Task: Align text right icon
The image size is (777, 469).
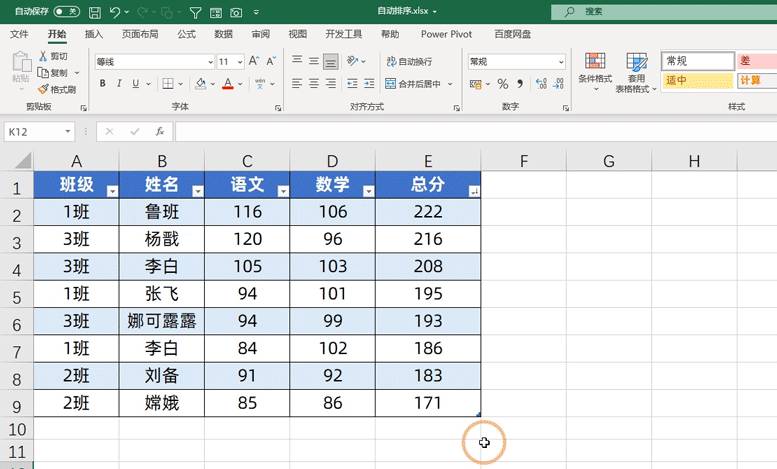Action: click(331, 83)
